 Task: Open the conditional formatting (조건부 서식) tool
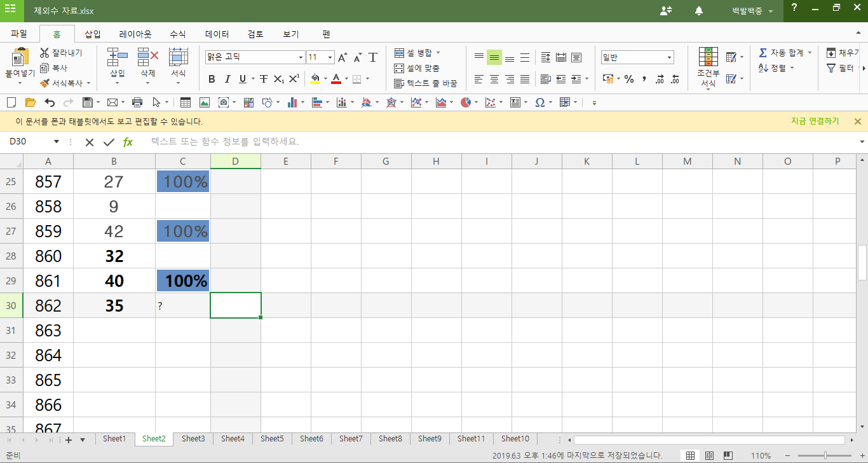(x=708, y=57)
